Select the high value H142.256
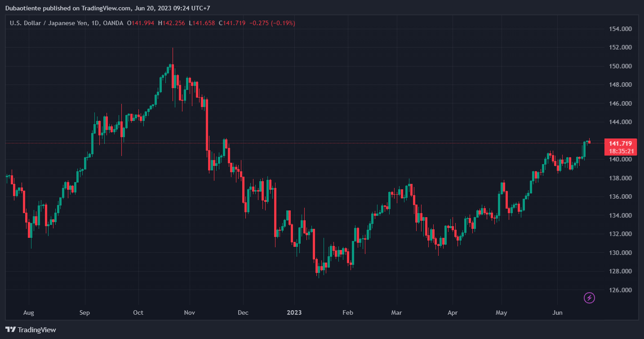This screenshot has width=644, height=339. (x=171, y=23)
